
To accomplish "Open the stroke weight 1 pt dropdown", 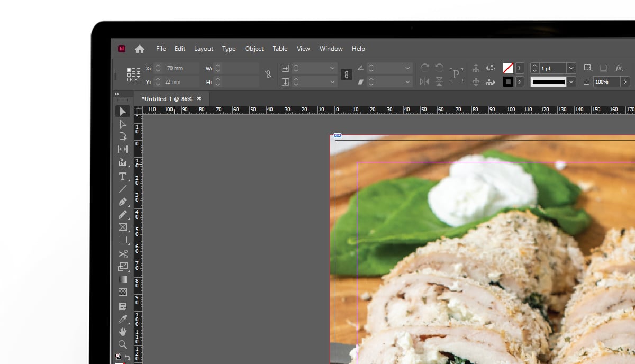I will (571, 68).
